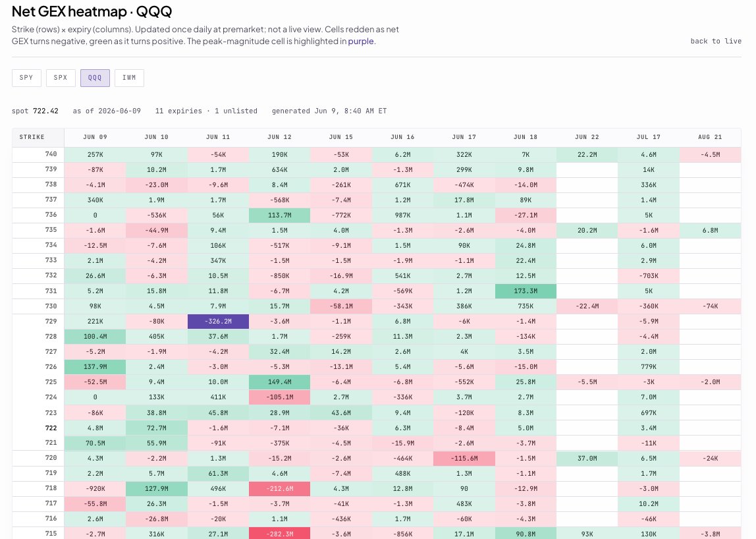Select the -212.6M cell at strike 718
Screen dimensions: 756x539
tap(280, 488)
